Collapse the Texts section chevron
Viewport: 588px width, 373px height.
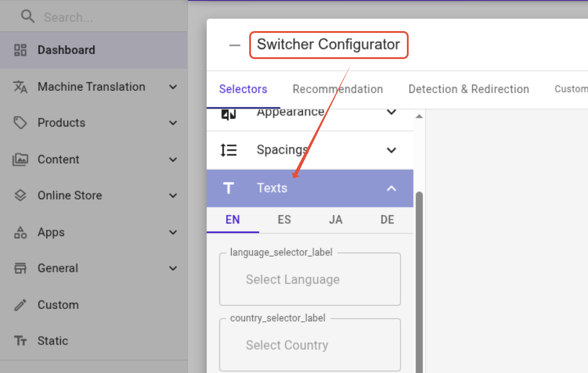coord(392,188)
